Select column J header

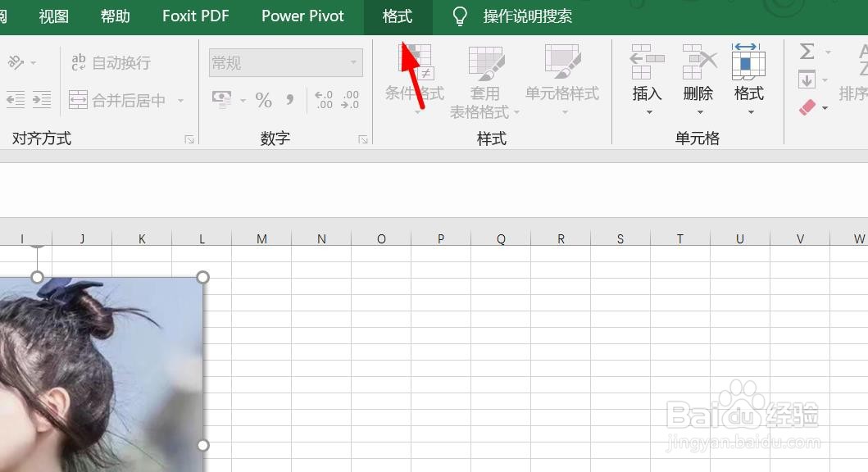coord(82,238)
